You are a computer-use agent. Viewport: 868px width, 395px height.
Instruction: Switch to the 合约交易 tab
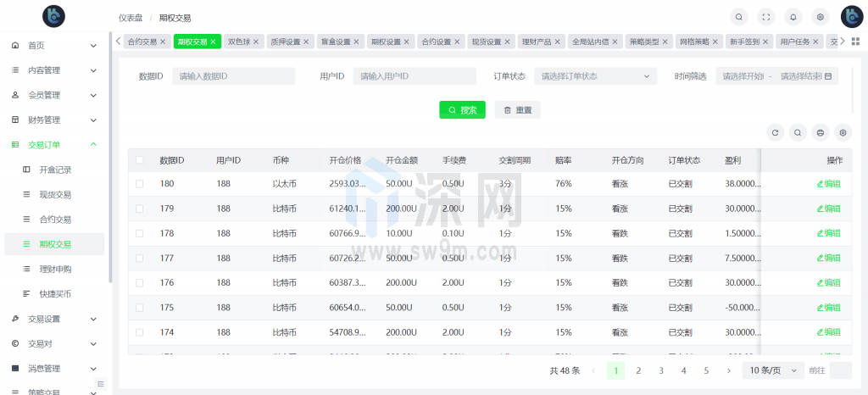[142, 42]
